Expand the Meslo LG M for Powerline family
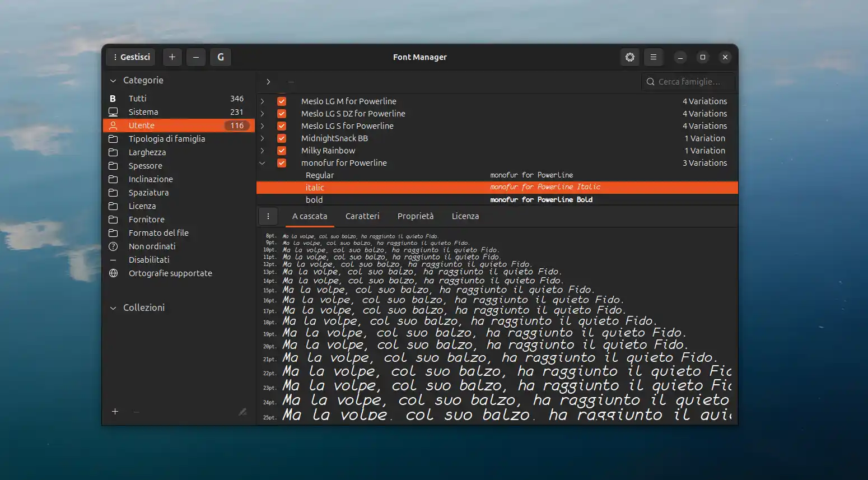 tap(262, 101)
